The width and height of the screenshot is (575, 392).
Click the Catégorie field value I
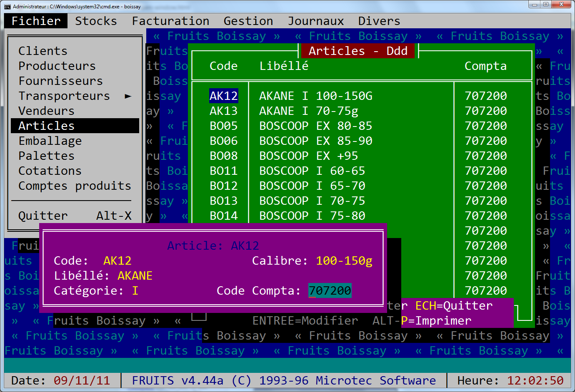click(135, 290)
